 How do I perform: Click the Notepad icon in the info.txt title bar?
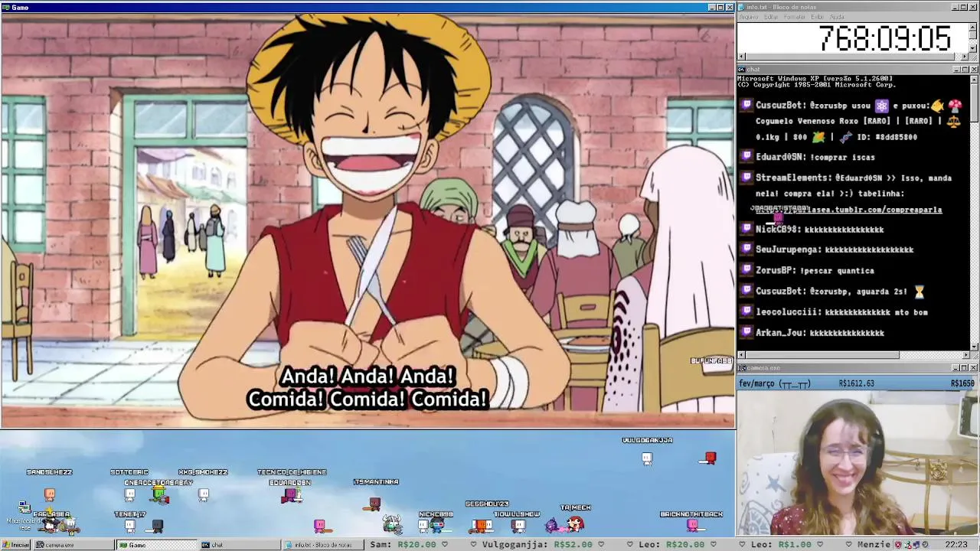[x=742, y=7]
